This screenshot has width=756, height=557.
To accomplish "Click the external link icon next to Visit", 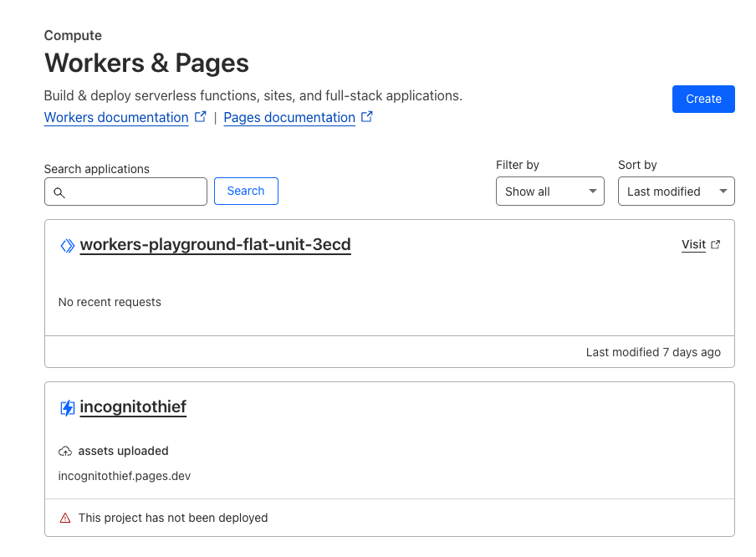I will (716, 244).
